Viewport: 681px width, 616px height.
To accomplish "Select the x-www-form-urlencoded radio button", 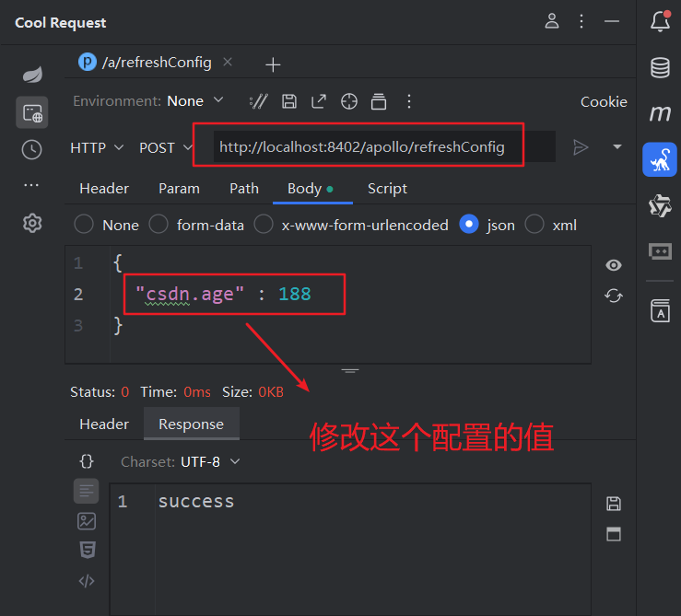I will coord(264,225).
